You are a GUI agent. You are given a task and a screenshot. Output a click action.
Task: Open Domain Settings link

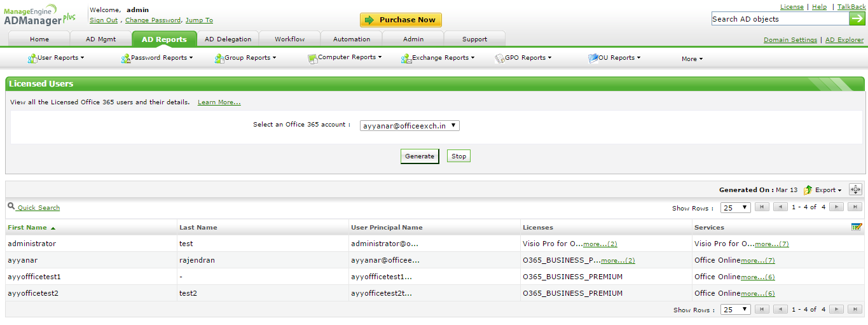click(x=790, y=40)
